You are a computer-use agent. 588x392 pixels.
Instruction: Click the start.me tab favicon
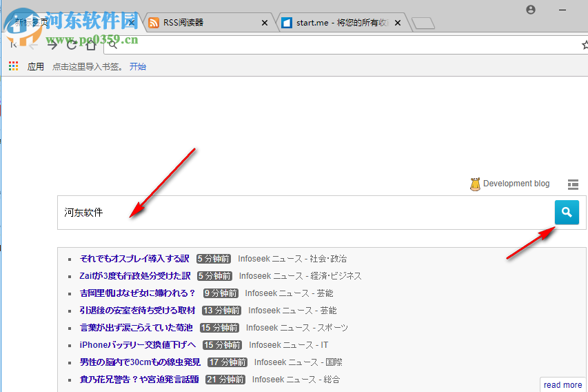pyautogui.click(x=287, y=23)
